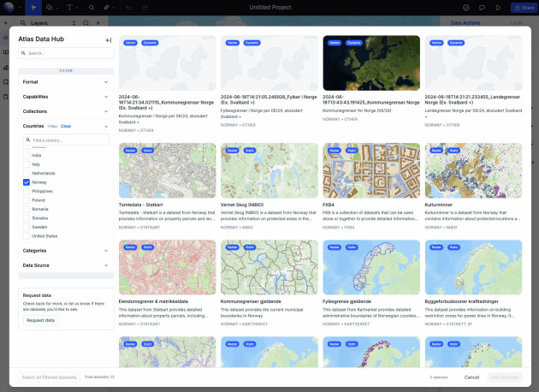The width and height of the screenshot is (539, 392).
Task: Click the Share button in the top bar
Action: [x=524, y=8]
